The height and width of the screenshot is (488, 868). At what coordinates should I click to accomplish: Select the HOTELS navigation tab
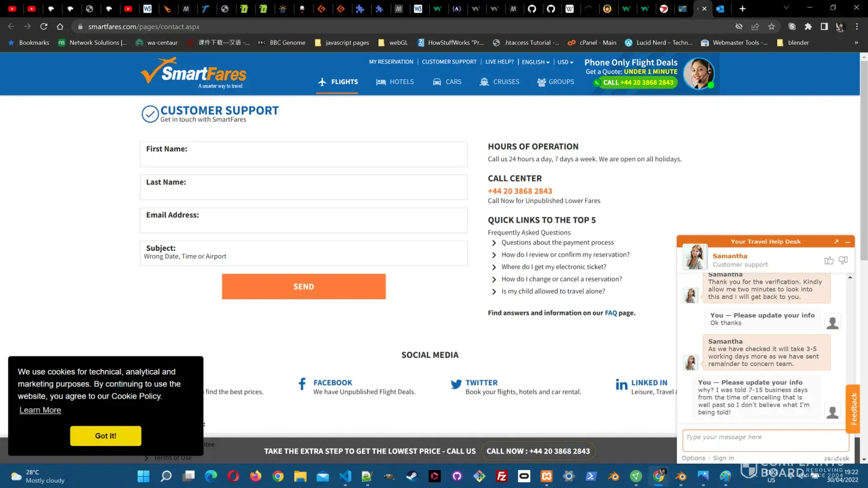click(x=394, y=82)
